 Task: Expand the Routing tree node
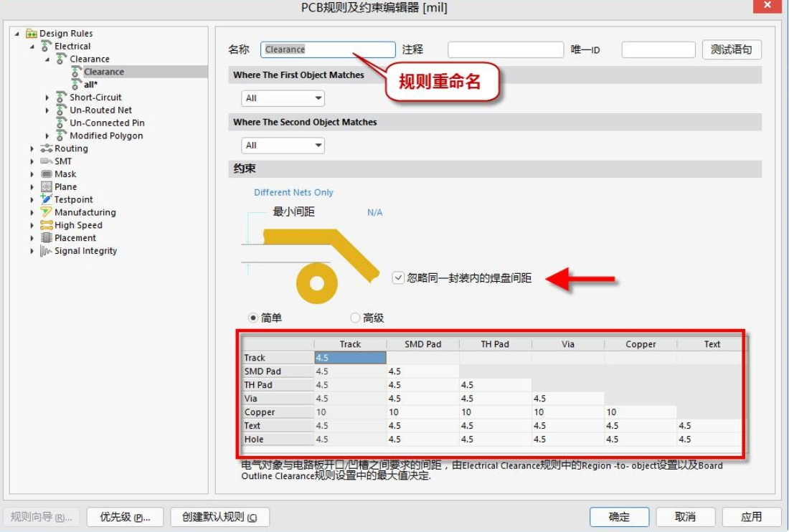(32, 149)
